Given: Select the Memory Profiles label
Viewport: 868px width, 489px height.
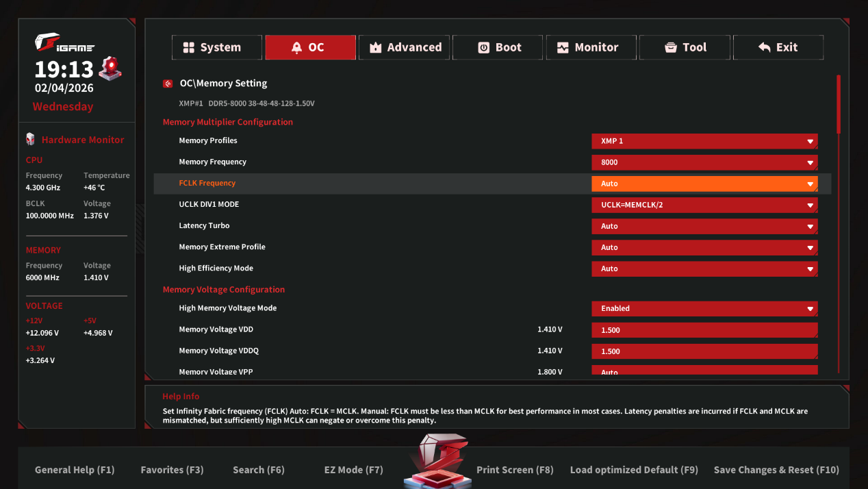Looking at the screenshot, I should [208, 140].
